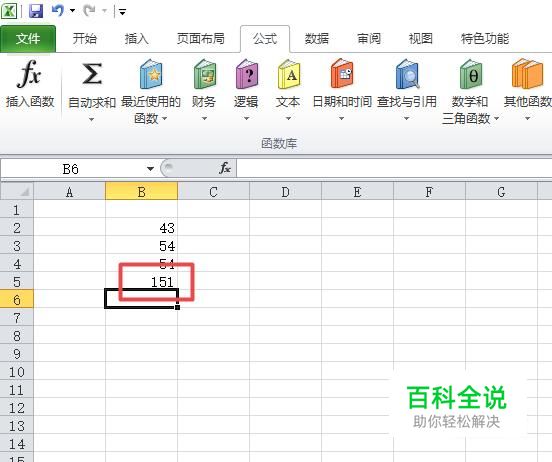The height and width of the screenshot is (462, 552).
Task: Click inside the formula bar input
Action: pos(394,168)
